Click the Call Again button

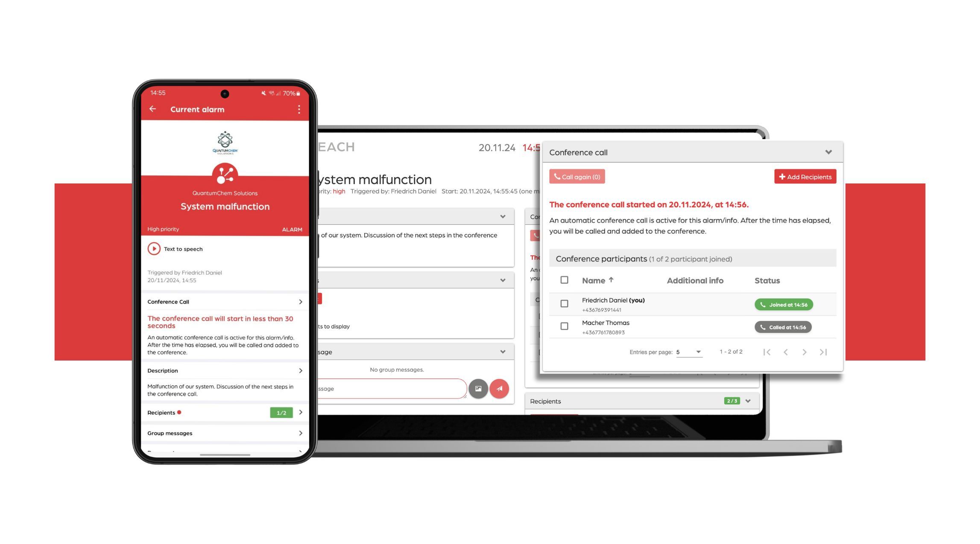[576, 176]
